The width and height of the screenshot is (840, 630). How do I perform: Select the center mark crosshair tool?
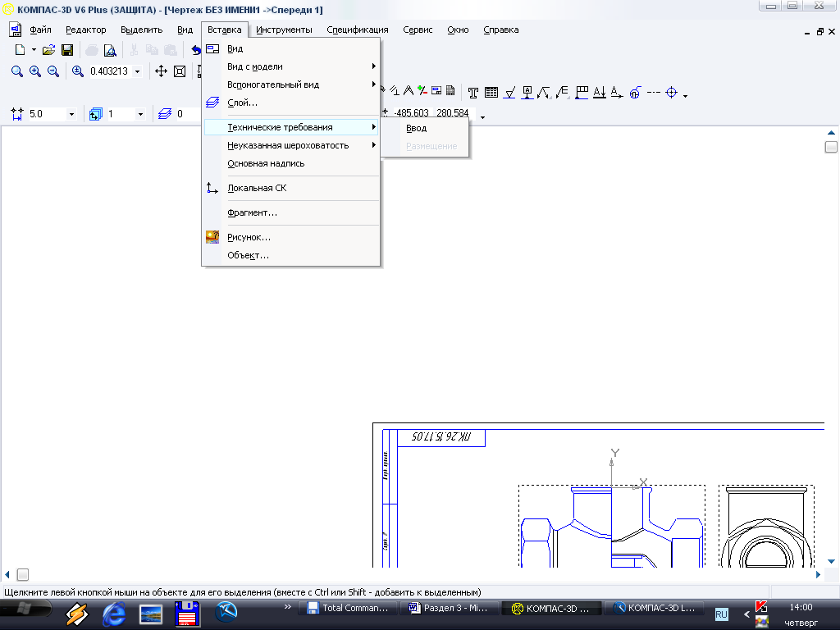[x=671, y=93]
